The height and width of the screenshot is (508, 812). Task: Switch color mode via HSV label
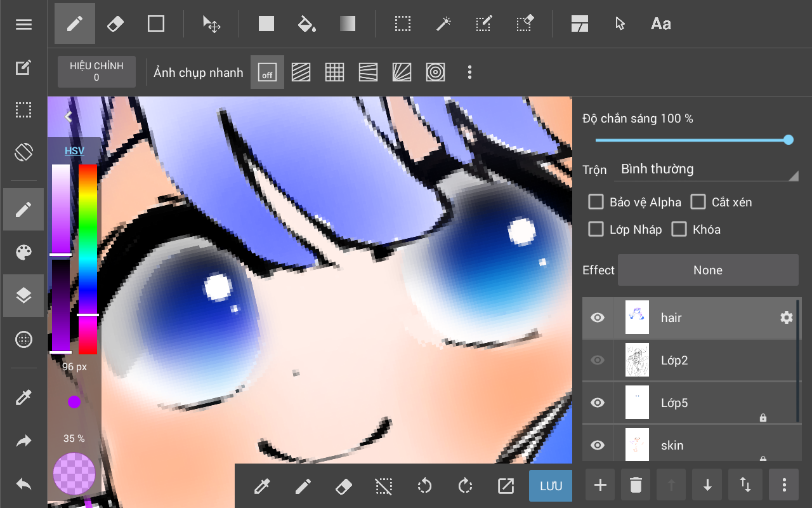(74, 151)
